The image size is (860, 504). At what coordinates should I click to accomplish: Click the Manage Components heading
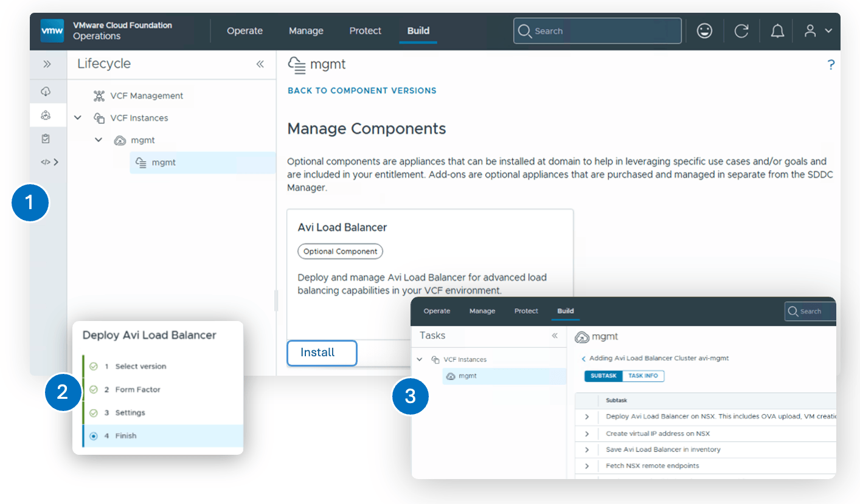point(367,129)
